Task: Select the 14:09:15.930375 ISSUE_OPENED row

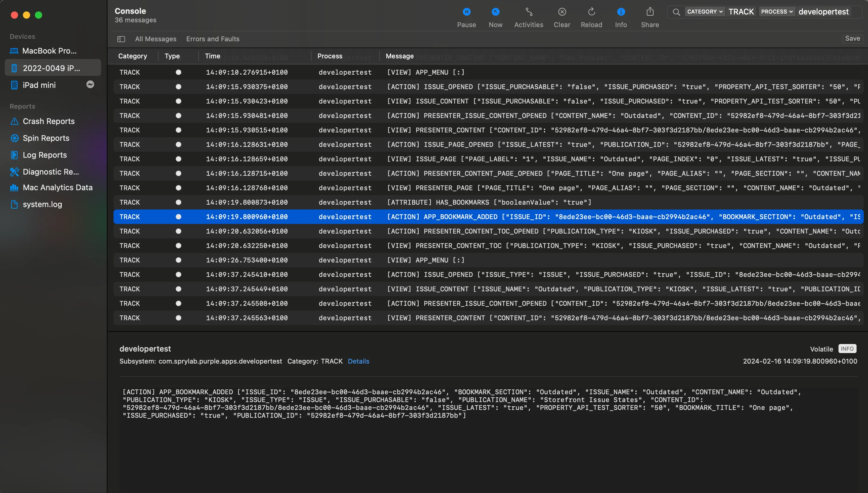Action: (488, 87)
